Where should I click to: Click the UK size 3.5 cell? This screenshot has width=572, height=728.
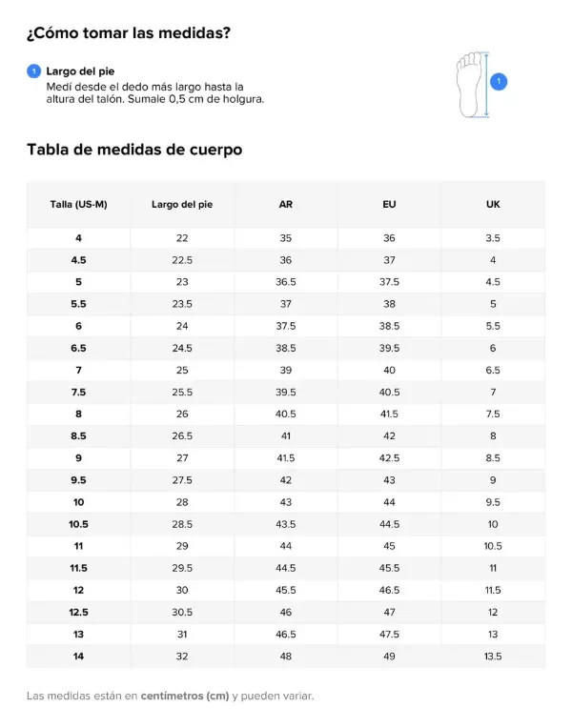(x=493, y=238)
